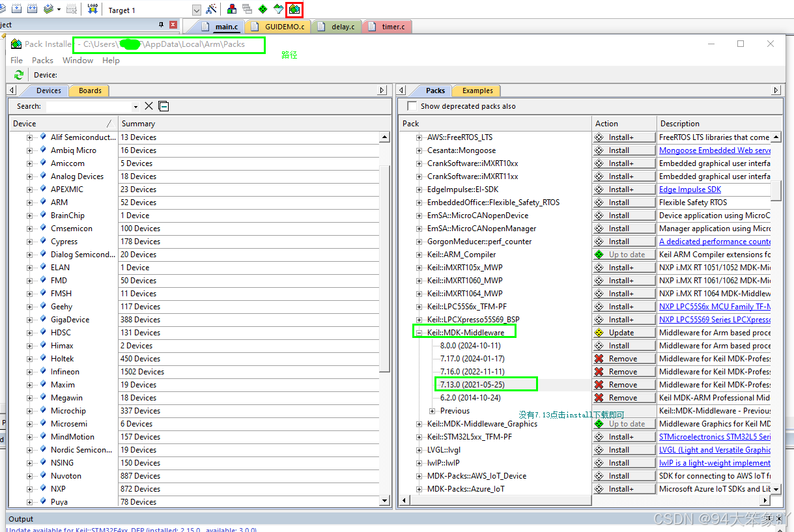Open the Target 1 dropdown
This screenshot has width=794, height=532.
pyautogui.click(x=197, y=10)
